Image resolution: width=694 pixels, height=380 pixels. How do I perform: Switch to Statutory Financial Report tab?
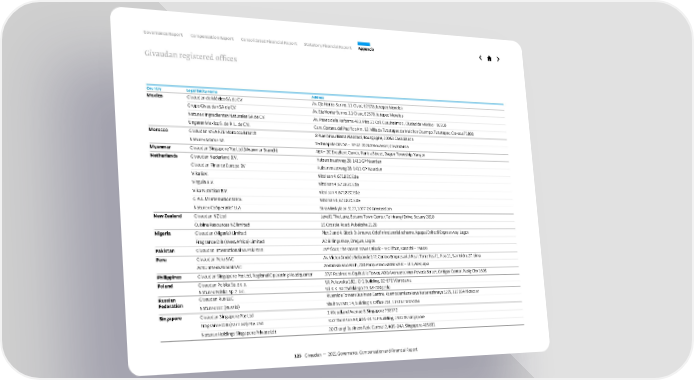click(328, 46)
